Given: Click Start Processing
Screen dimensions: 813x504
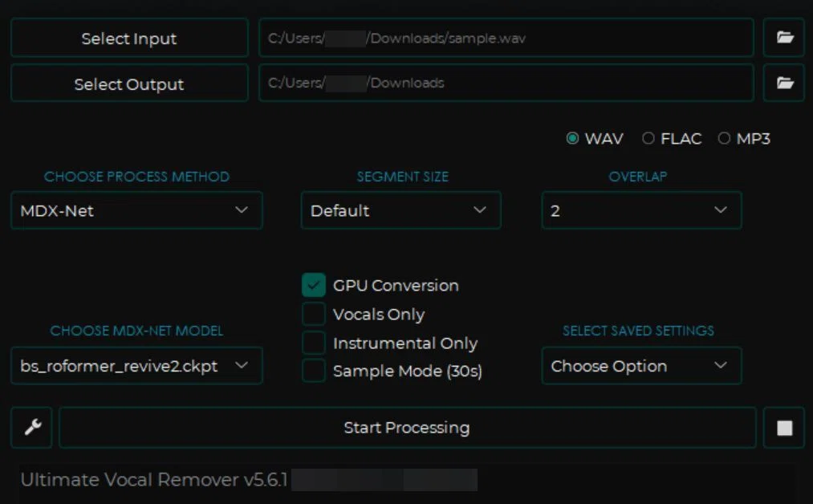Looking at the screenshot, I should click(407, 428).
